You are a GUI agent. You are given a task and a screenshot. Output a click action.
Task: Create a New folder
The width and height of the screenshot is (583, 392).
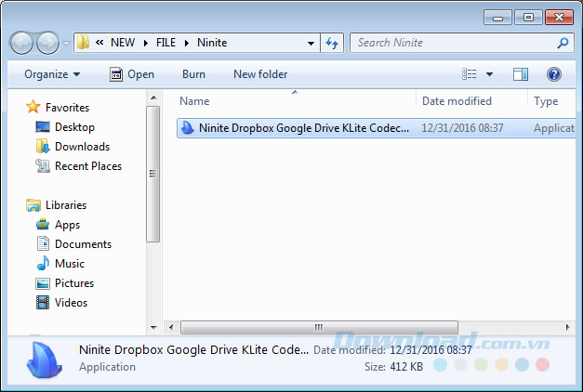click(260, 74)
